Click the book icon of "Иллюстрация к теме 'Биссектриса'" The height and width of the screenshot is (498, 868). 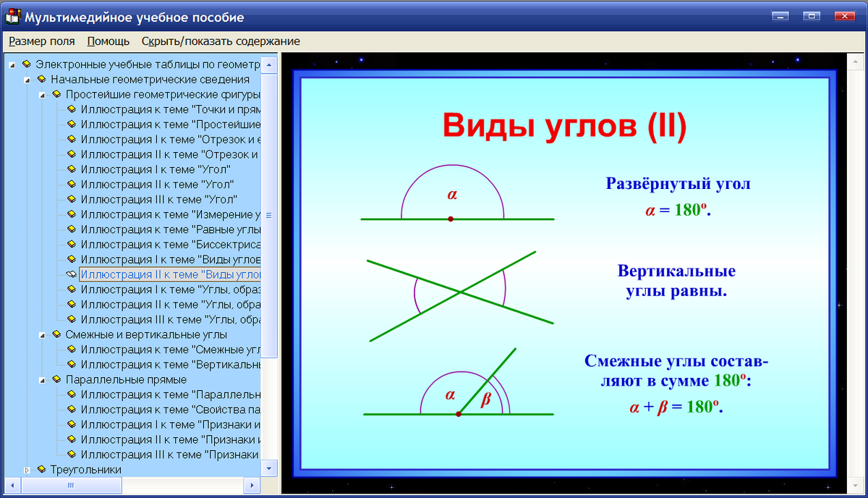[x=72, y=244]
